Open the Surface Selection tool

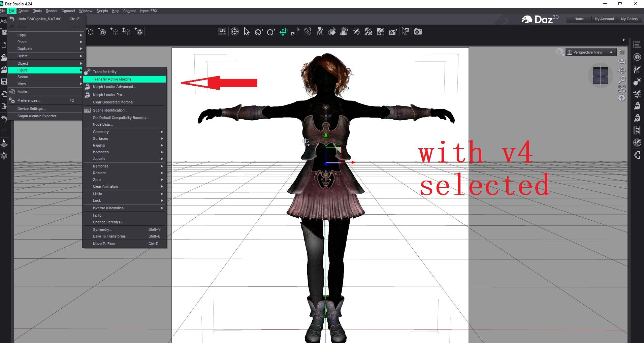[332, 32]
